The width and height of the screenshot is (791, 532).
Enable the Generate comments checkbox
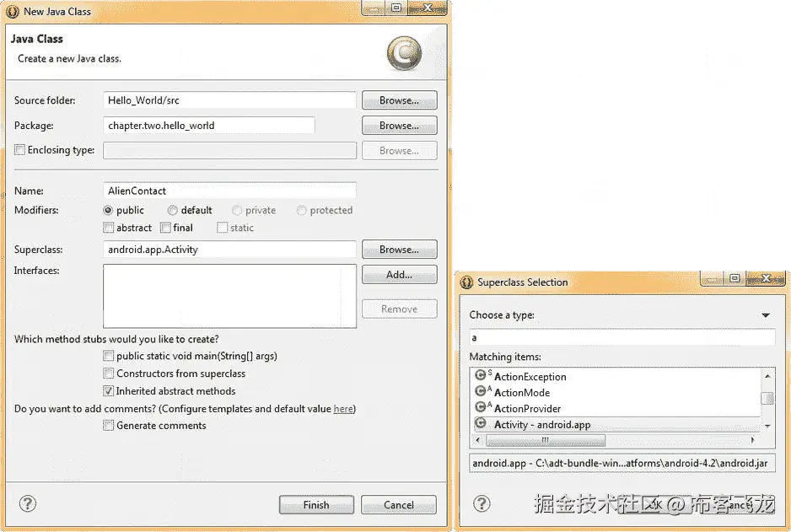click(109, 426)
